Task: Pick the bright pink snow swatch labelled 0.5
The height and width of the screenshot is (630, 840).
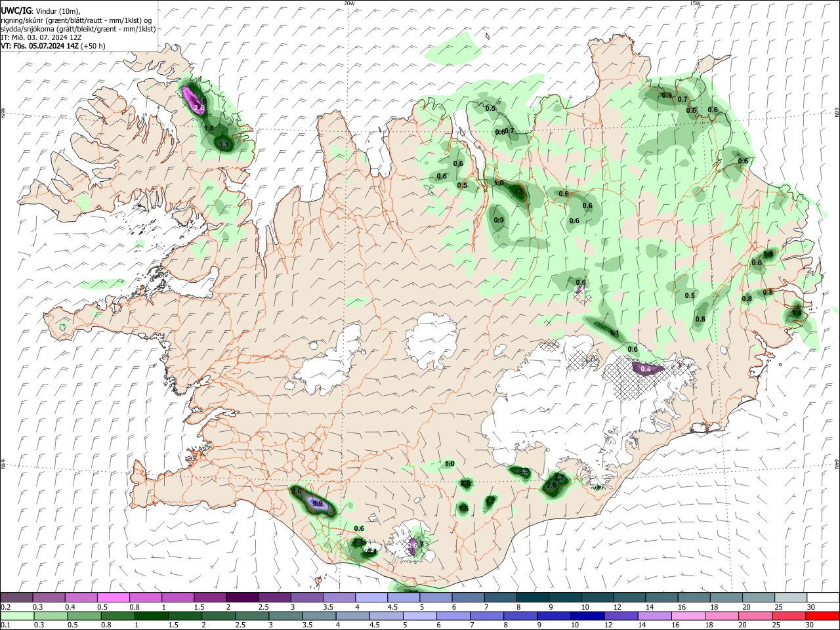Action: click(113, 598)
